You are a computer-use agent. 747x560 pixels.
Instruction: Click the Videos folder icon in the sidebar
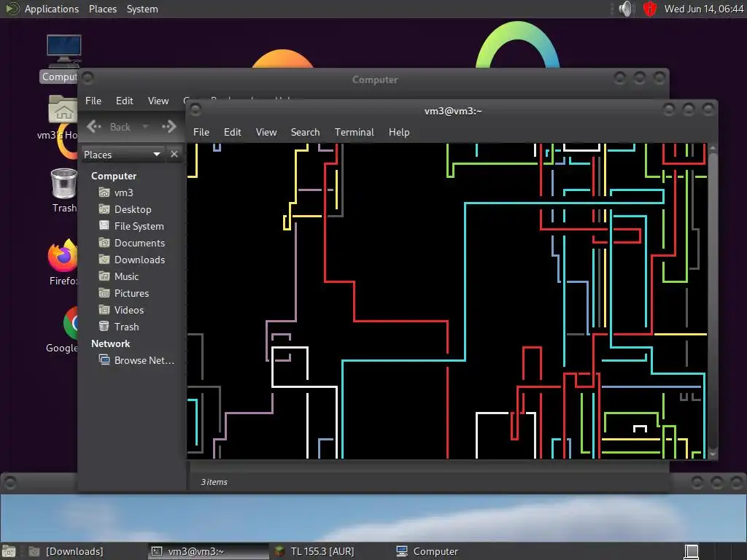pyautogui.click(x=104, y=309)
